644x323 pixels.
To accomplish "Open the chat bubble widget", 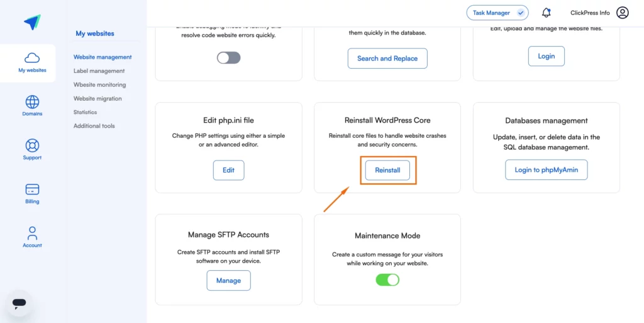I will coord(19,303).
